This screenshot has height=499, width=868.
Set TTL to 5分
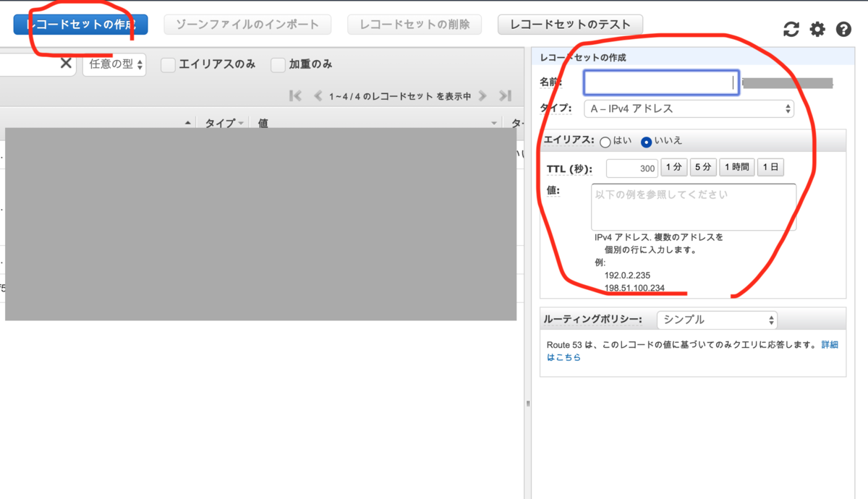[x=703, y=168]
